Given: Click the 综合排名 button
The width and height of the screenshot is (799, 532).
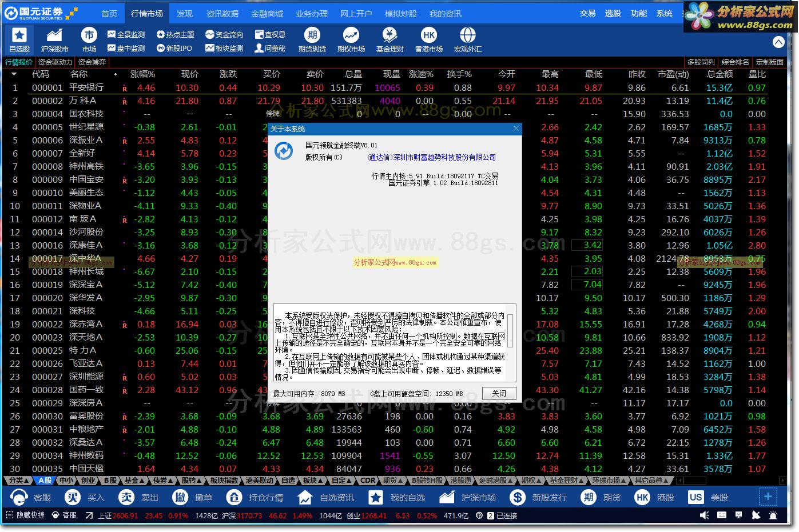Looking at the screenshot, I should [735, 62].
